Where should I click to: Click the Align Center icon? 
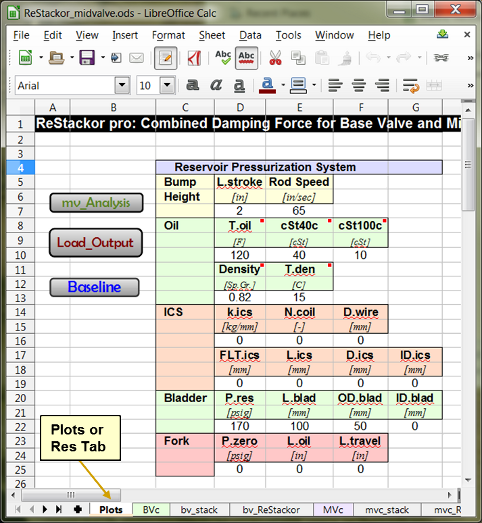(x=359, y=85)
